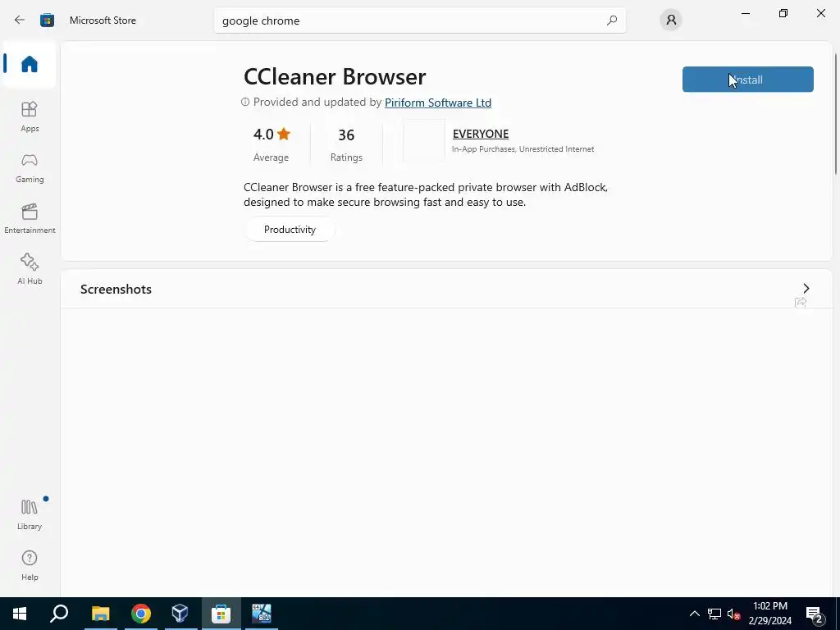This screenshot has width=840, height=630.
Task: Click the Microsoft Store logo icon
Action: pos(47,21)
